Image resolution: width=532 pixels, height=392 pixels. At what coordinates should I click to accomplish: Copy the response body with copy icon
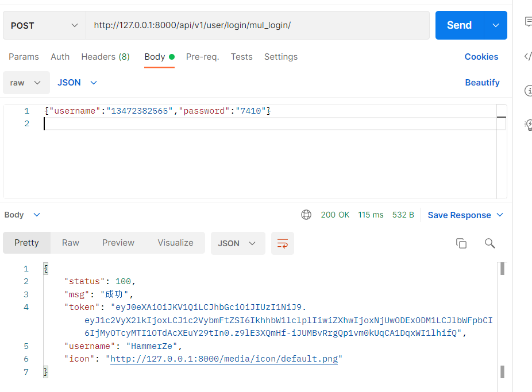tap(461, 243)
